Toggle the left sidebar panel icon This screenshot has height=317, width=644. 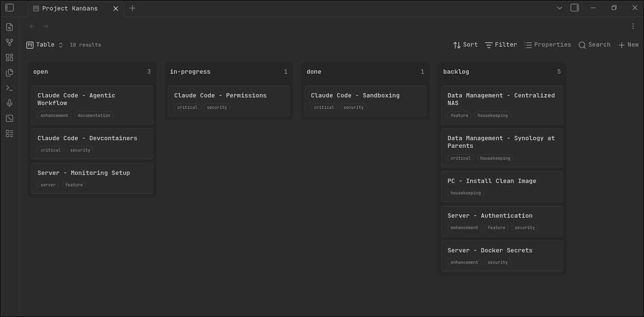[x=9, y=8]
